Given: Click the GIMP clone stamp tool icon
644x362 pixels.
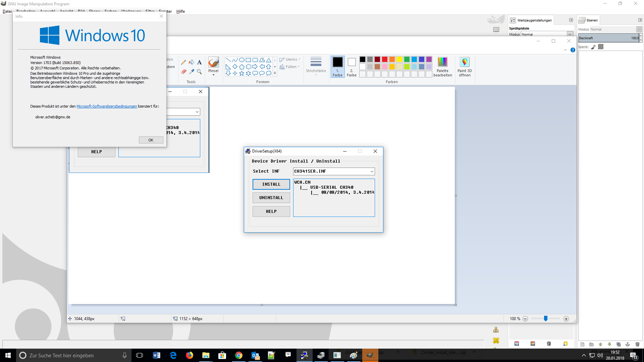Looking at the screenshot, I should click(496, 330).
